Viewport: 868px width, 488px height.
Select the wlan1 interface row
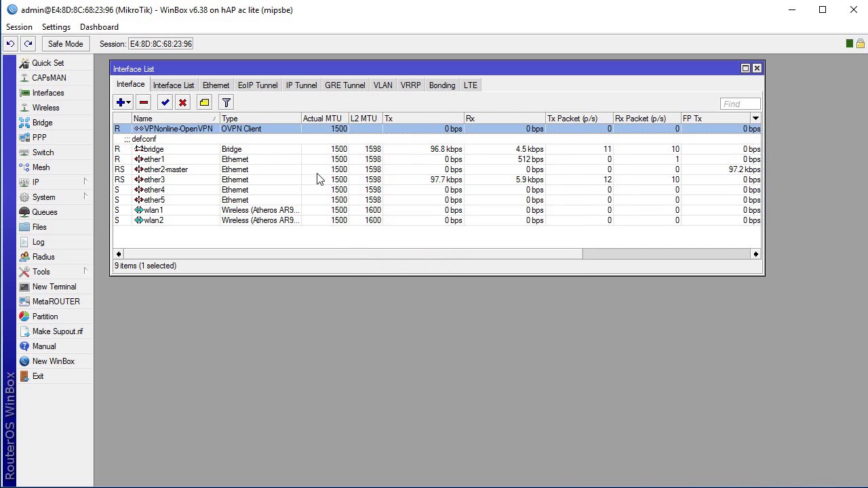pos(437,210)
